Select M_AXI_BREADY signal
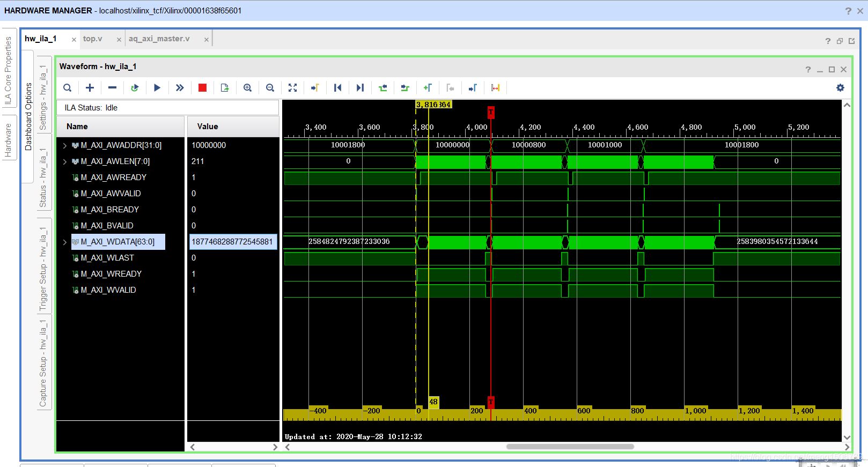This screenshot has width=868, height=467. (109, 210)
